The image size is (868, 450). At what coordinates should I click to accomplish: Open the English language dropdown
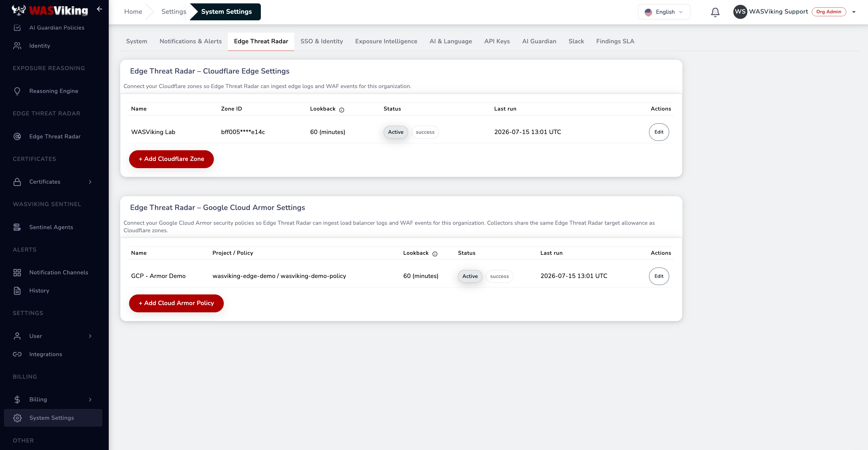(x=664, y=12)
